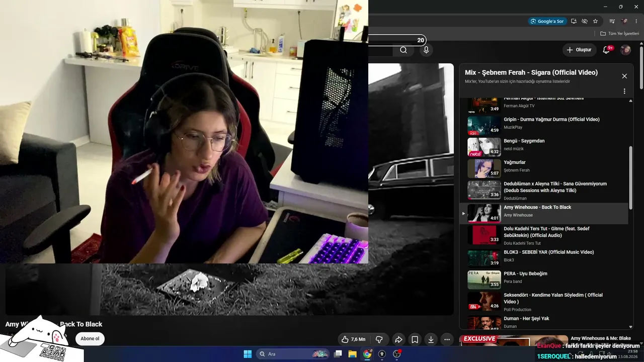Open the Windows Start menu
The height and width of the screenshot is (362, 644).
[248, 354]
